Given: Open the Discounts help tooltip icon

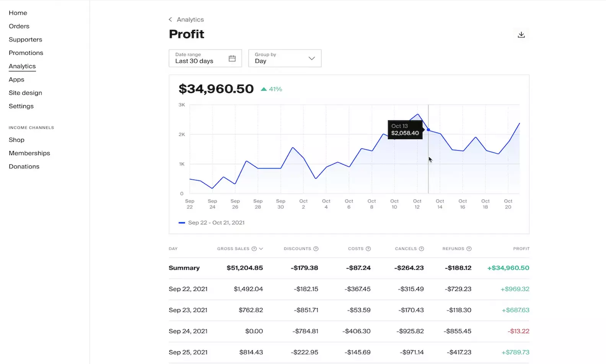Looking at the screenshot, I should tap(316, 249).
